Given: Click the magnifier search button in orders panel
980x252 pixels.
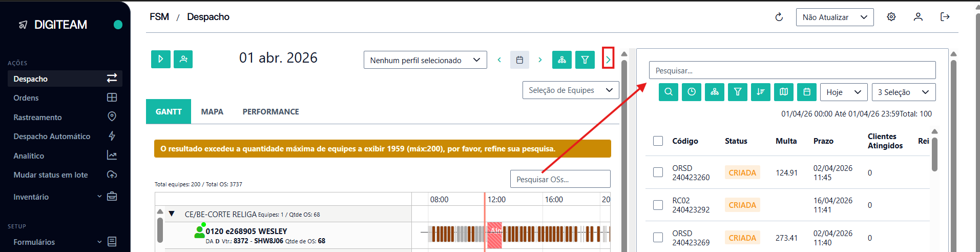Looking at the screenshot, I should point(669,92).
